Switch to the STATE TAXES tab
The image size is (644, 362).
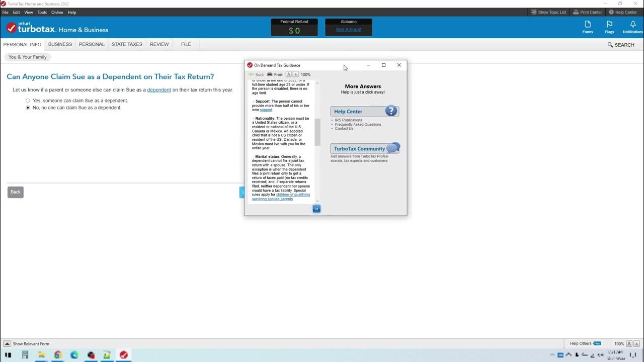point(127,44)
